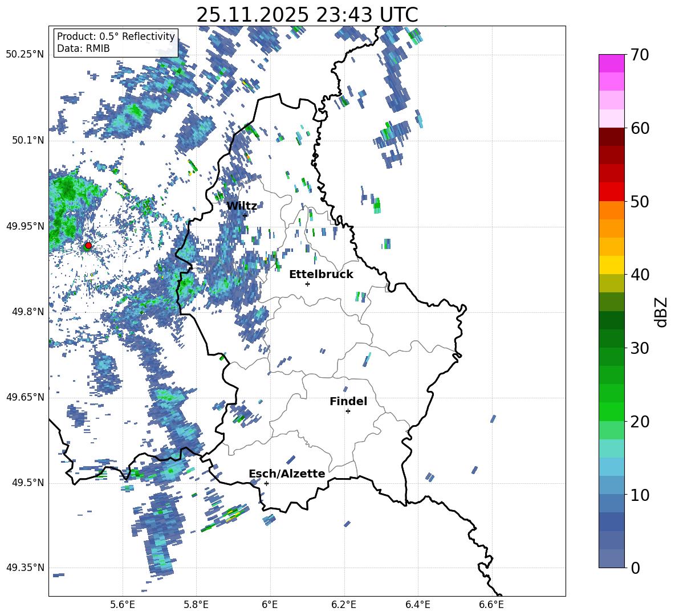Click the bright red colorbar segment near 50
This screenshot has height=616, width=675.
tap(611, 192)
